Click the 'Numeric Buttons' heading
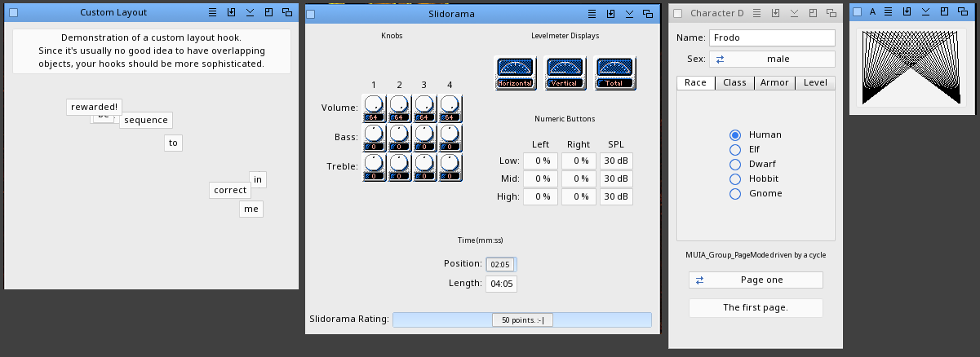Viewport: 980px width, 357px height. point(565,118)
